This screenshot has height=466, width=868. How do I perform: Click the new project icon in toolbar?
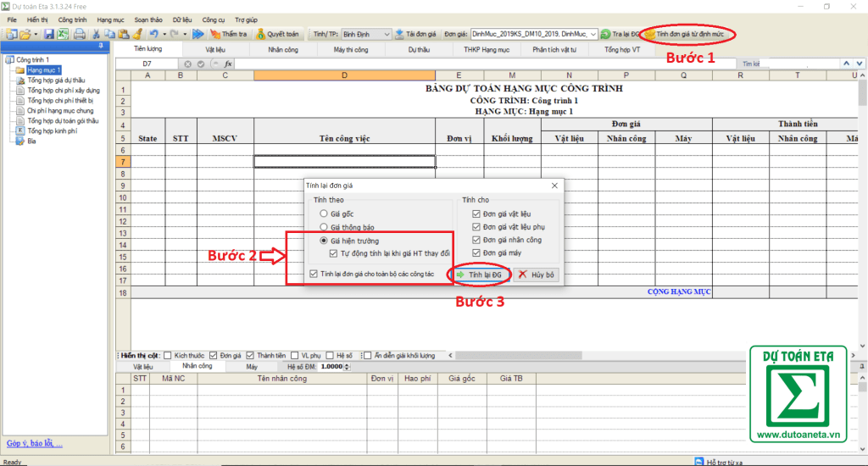(x=11, y=34)
